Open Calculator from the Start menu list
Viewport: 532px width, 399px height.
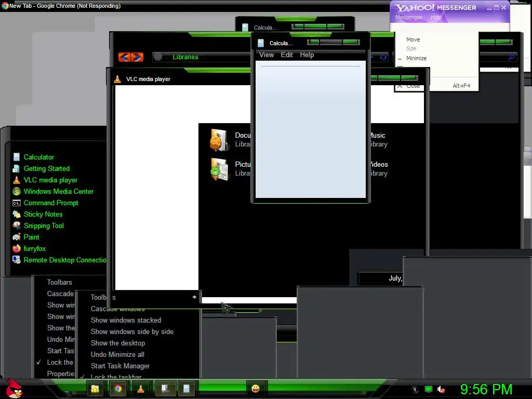click(x=38, y=157)
